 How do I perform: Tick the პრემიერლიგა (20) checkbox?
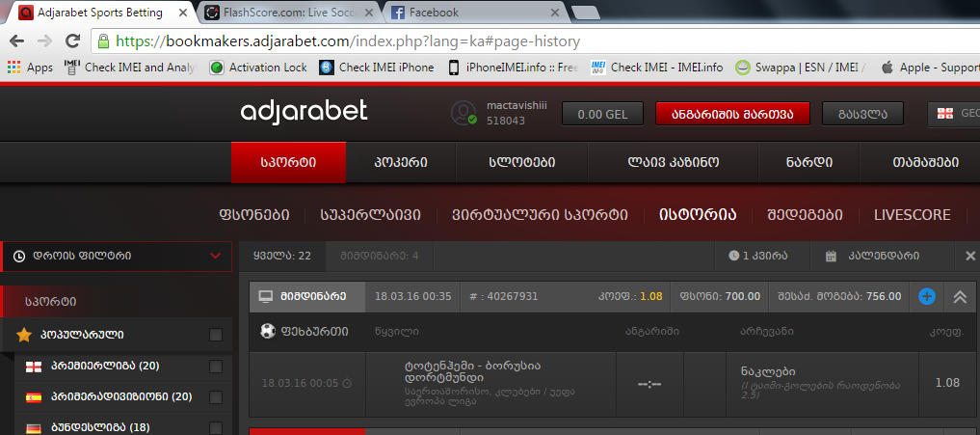click(x=216, y=367)
